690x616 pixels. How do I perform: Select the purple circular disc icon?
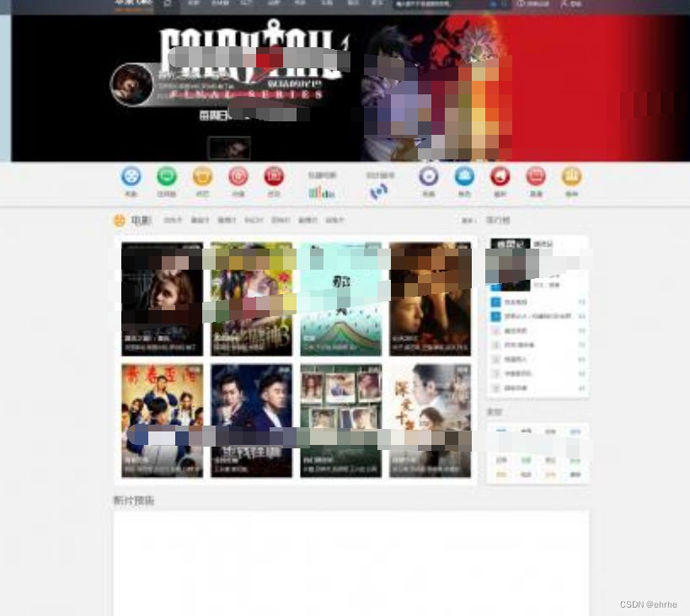tap(429, 176)
